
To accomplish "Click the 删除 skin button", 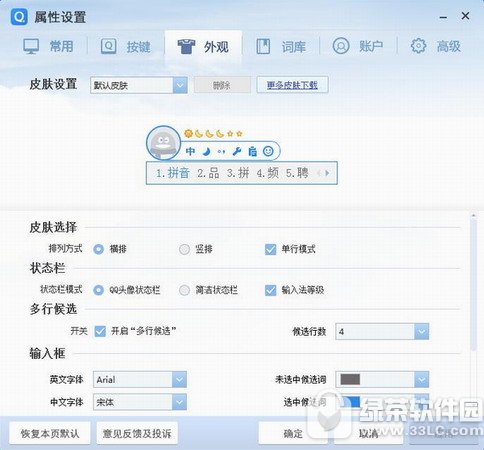I will pos(222,85).
